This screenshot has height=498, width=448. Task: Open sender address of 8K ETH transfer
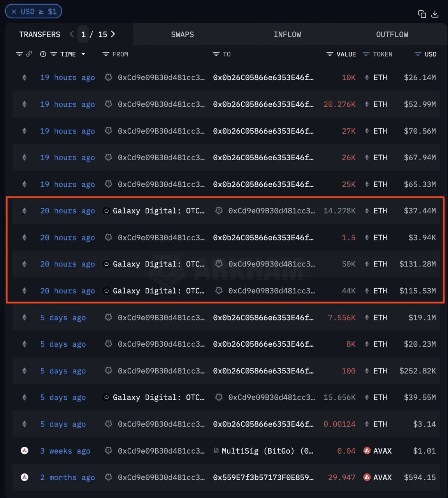coord(161,344)
